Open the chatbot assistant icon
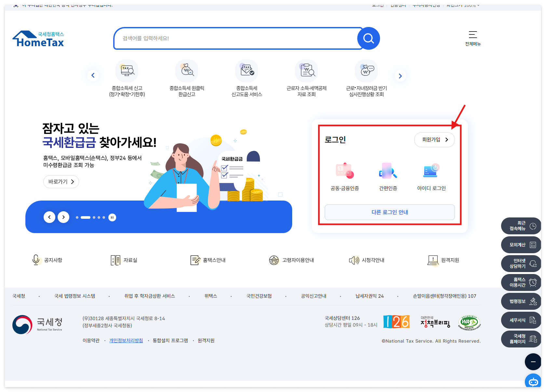 533,381
